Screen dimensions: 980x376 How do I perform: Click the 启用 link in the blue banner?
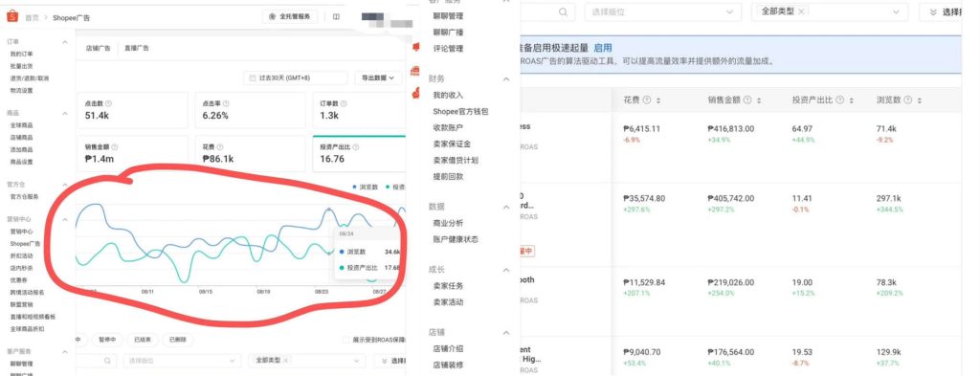603,48
